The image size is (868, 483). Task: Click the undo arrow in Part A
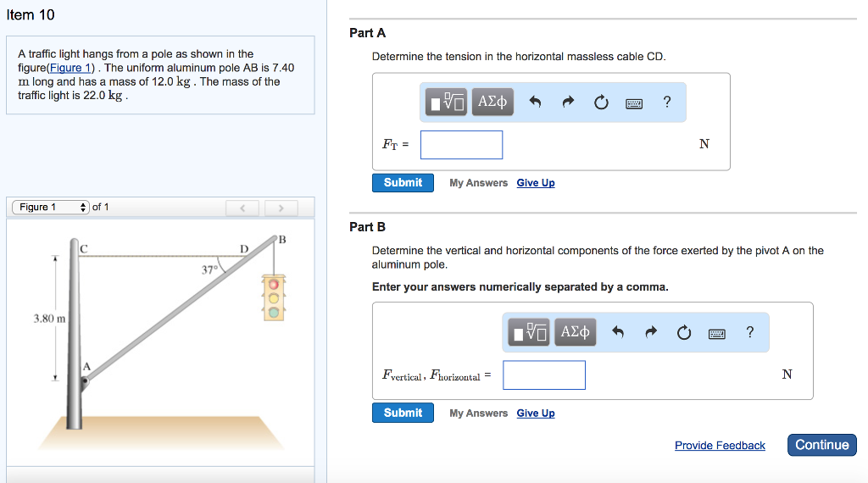pos(535,103)
